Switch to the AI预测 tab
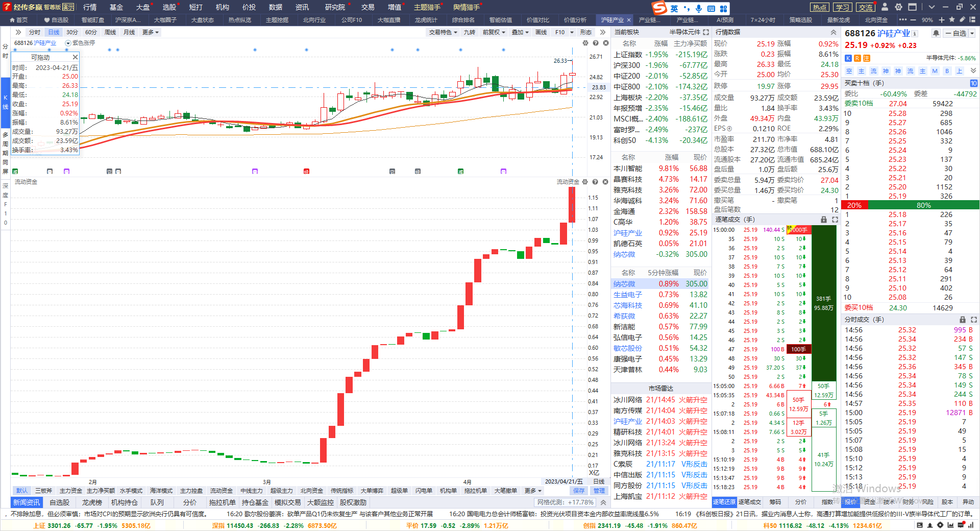The height and width of the screenshot is (531, 980). click(x=725, y=20)
